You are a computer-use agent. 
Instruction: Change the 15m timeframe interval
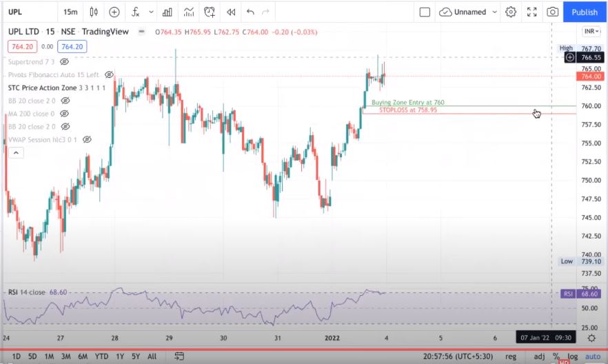click(x=70, y=12)
